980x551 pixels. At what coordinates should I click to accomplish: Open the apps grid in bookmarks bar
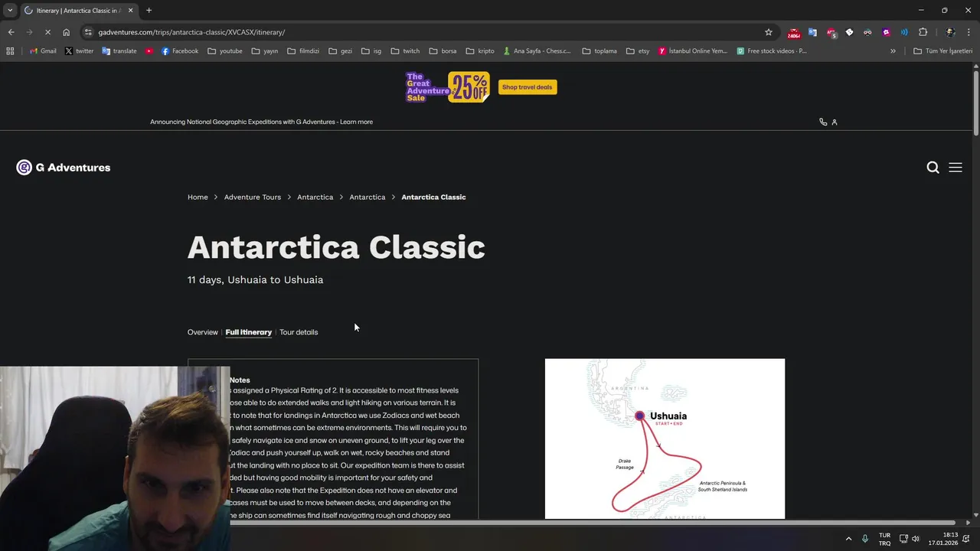10,51
